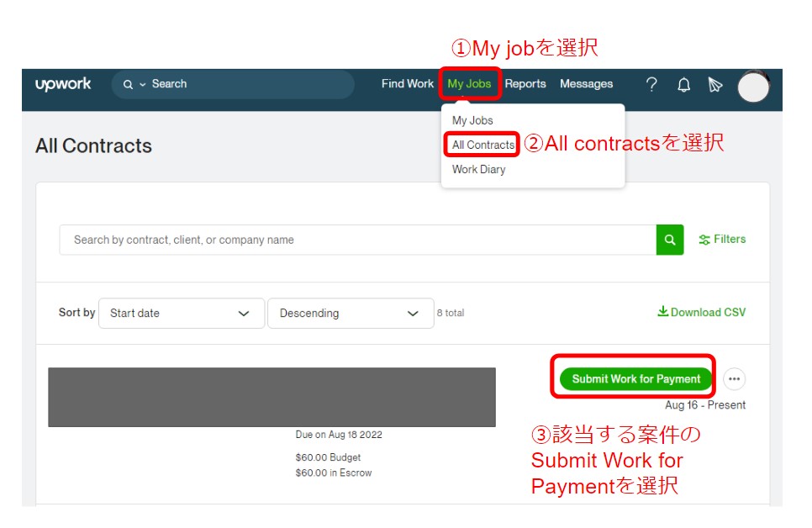The image size is (812, 528).
Task: Expand the Descending order dropdown
Action: (351, 313)
